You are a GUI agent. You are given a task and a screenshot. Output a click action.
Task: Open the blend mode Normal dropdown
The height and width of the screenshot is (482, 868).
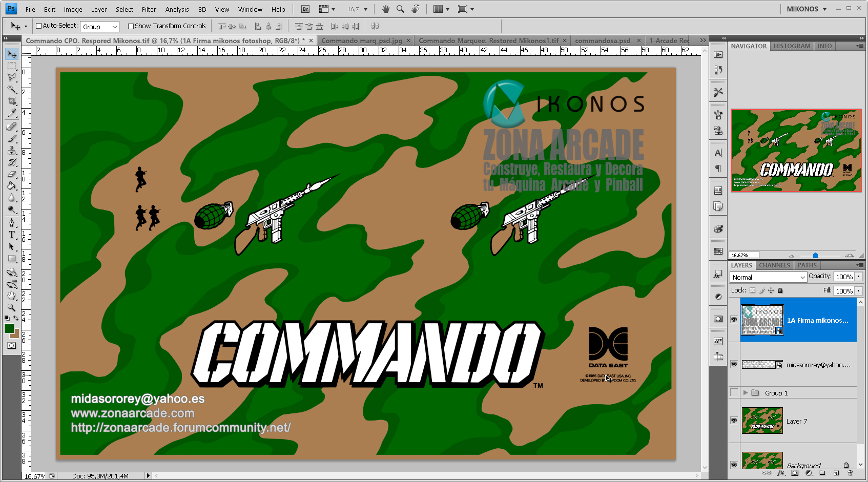[769, 277]
